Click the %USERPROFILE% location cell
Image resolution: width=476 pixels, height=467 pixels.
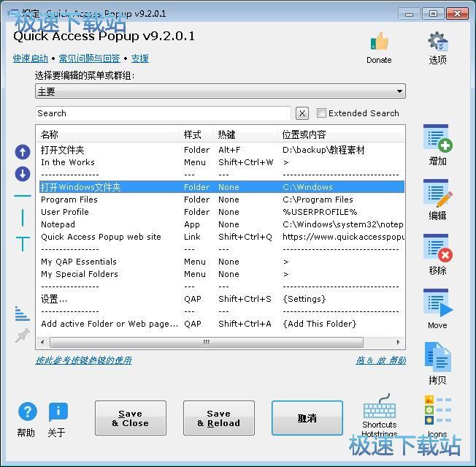point(320,212)
